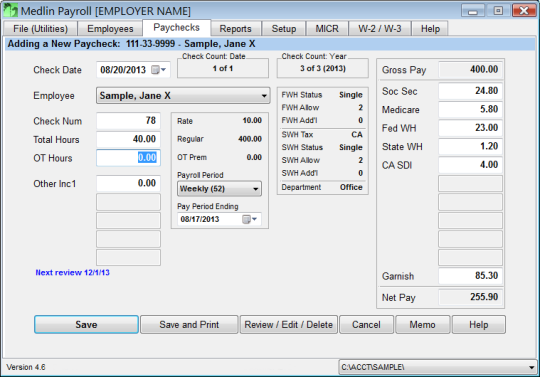Screen dimensions: 540x377
Task: Click the Fed WH amount 23.00
Action: [x=470, y=128]
